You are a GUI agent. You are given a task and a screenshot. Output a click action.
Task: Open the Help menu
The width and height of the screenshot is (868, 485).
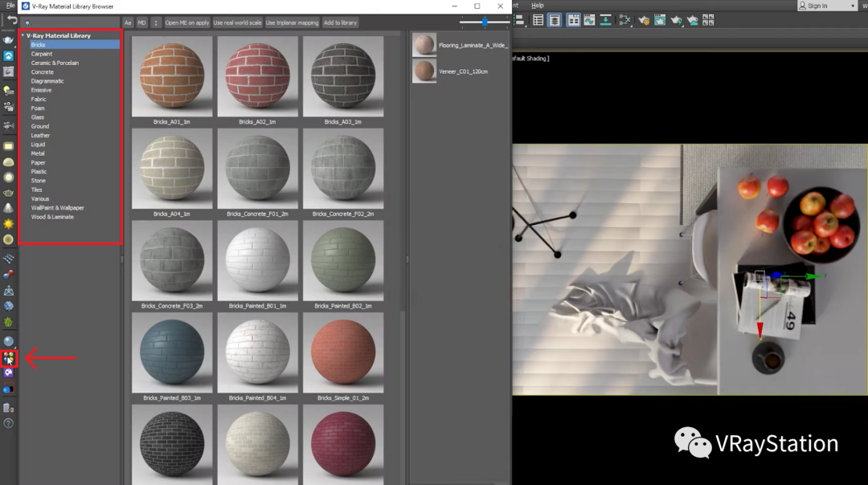(x=538, y=6)
